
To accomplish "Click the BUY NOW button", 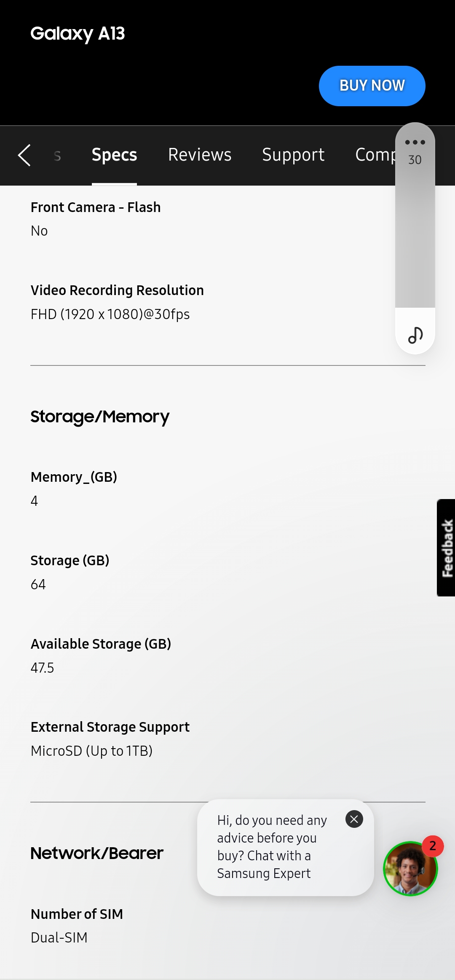I will click(x=372, y=86).
